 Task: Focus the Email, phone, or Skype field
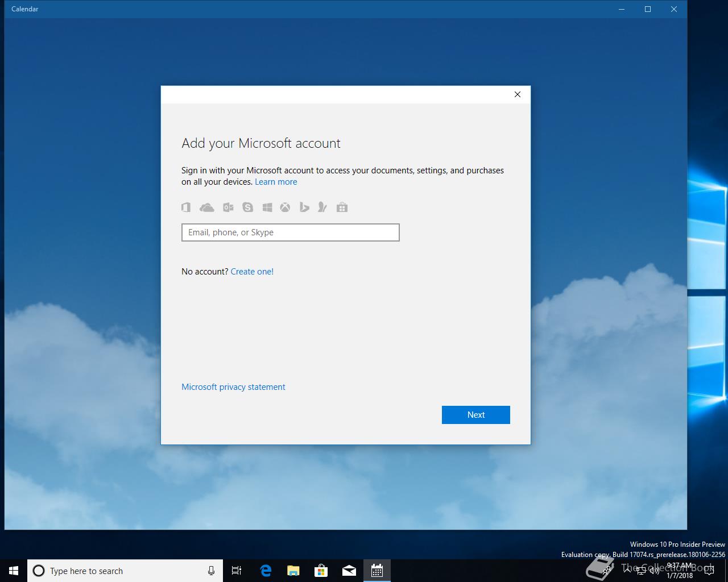pos(291,232)
